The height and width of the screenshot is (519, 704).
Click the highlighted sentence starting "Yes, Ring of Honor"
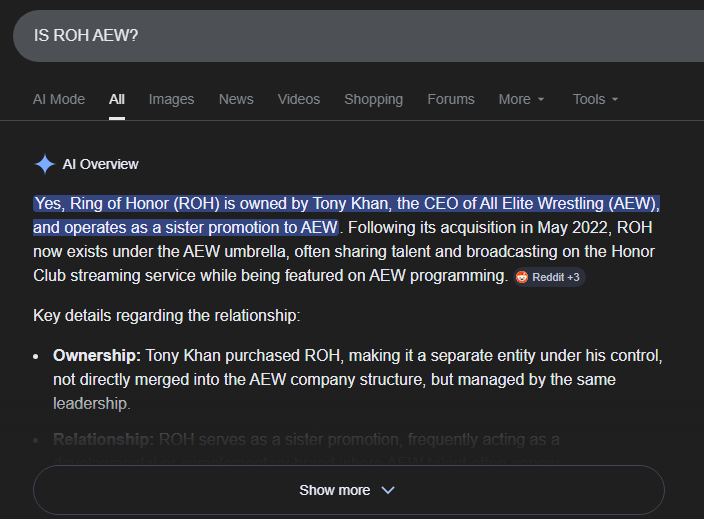[346, 216]
